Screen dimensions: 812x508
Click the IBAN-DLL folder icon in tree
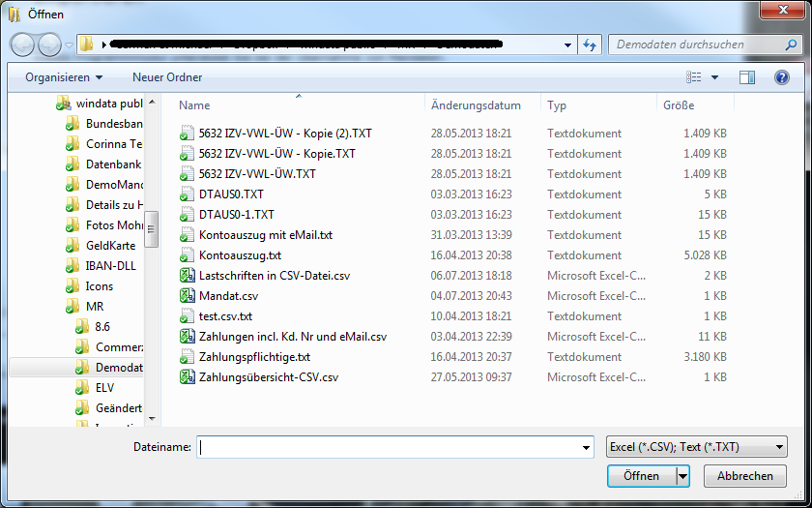(72, 266)
